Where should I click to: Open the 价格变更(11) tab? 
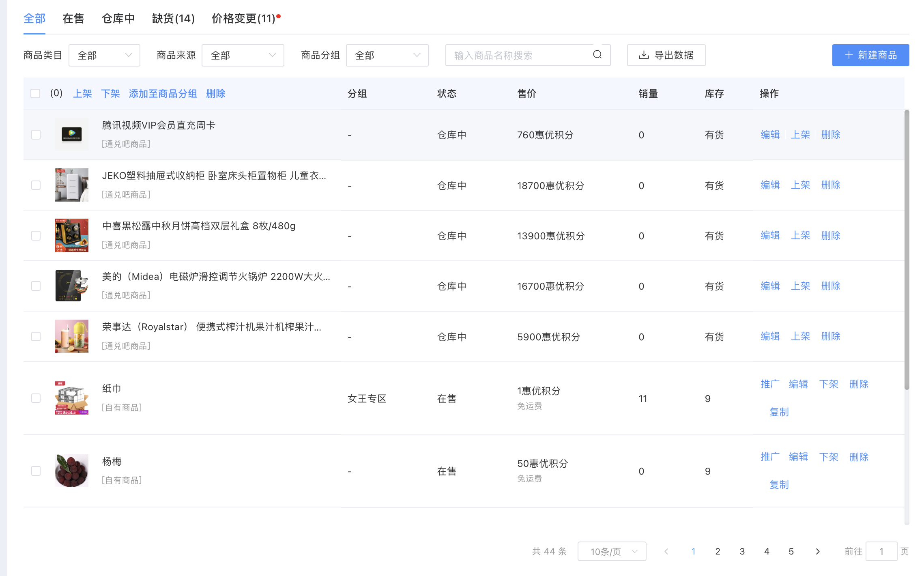point(243,19)
